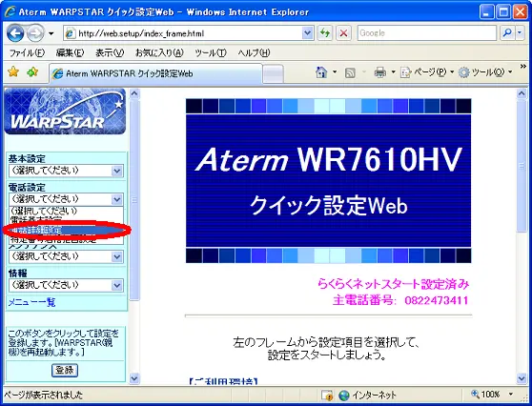Click the page icon in the address bar

click(x=70, y=33)
